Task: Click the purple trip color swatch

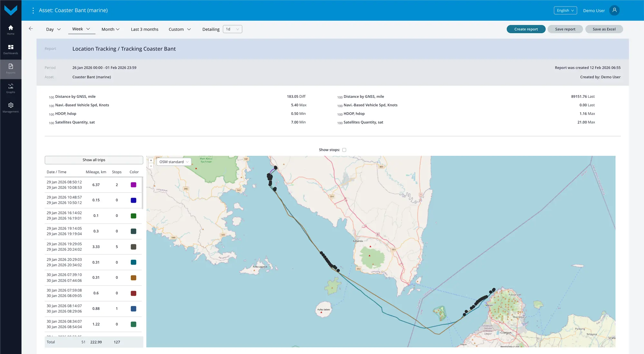Action: 133,185
